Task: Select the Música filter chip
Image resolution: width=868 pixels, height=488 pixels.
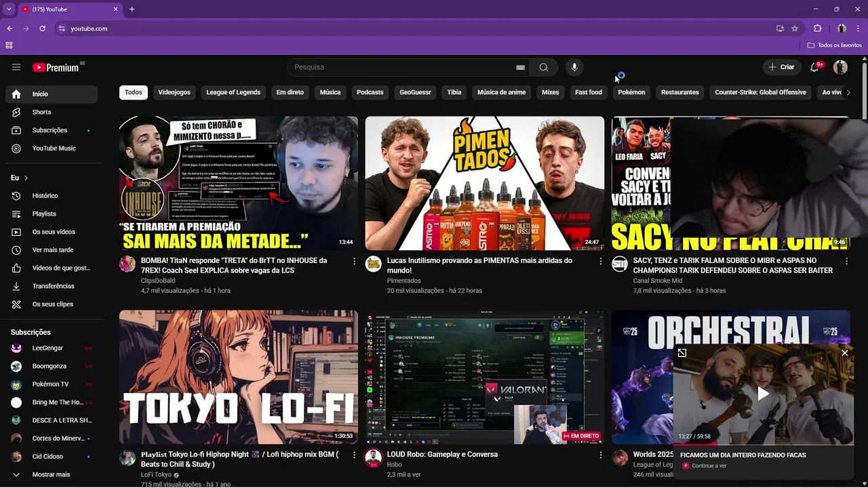Action: tap(330, 92)
